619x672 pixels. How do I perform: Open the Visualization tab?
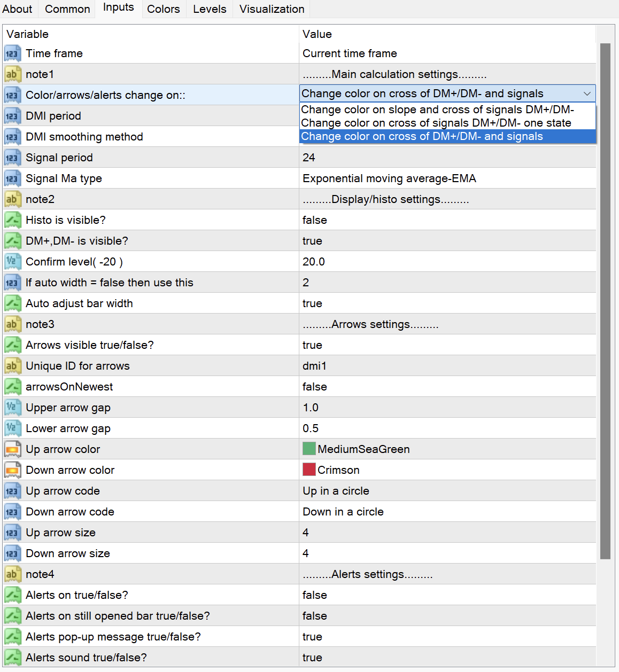click(272, 9)
